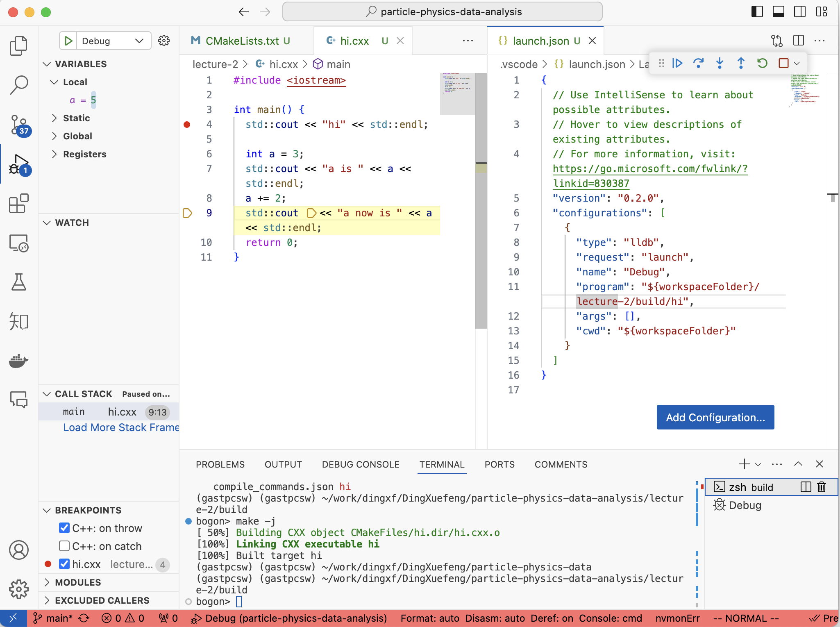
Task: Enable the 'C++: on catch' checkbox
Action: pos(64,546)
